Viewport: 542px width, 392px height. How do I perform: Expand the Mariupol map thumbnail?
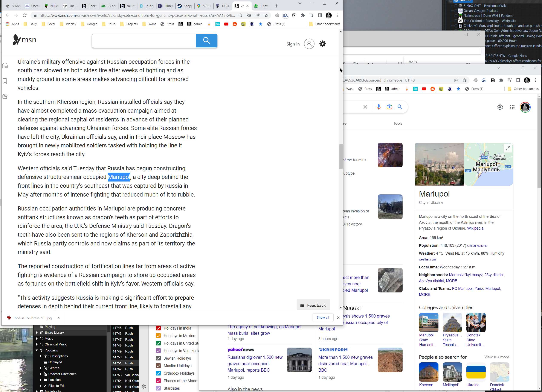pos(508,148)
